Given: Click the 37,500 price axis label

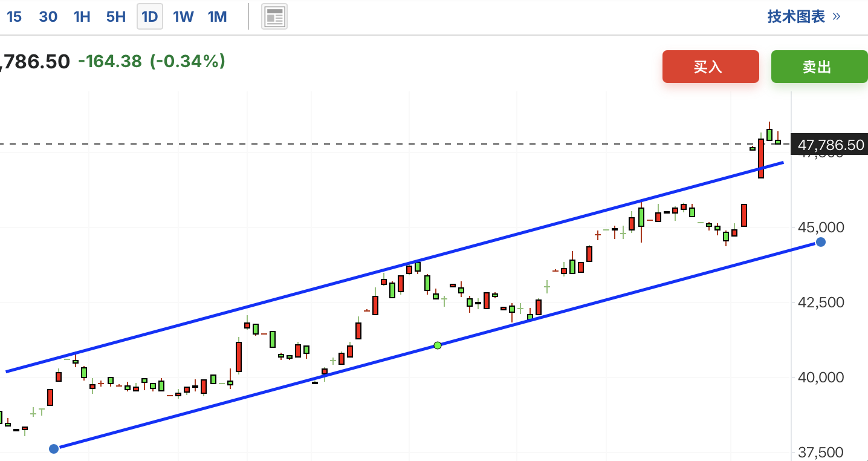Looking at the screenshot, I should point(821,453).
